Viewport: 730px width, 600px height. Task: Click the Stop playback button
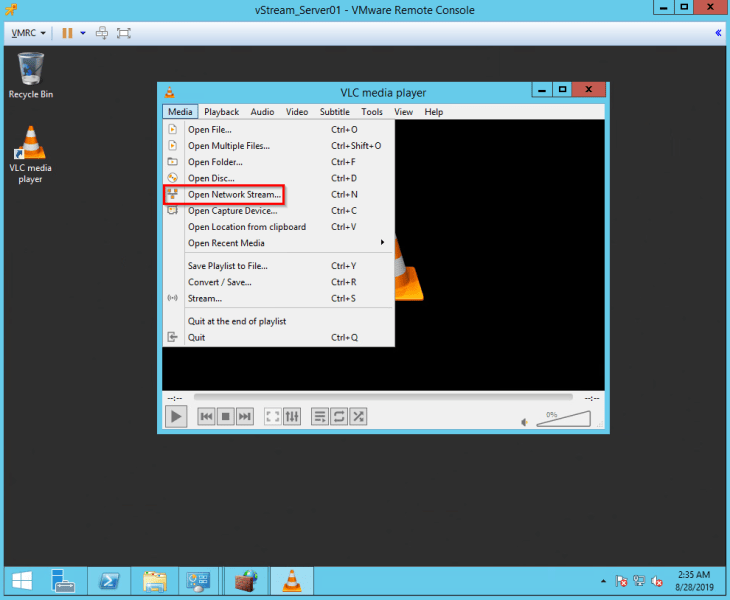point(225,416)
